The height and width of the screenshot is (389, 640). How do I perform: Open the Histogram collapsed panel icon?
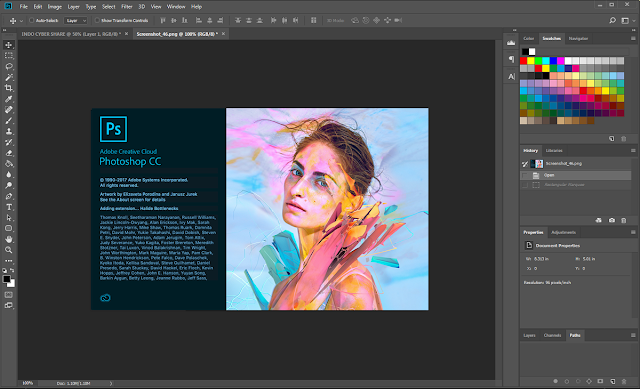(x=511, y=42)
